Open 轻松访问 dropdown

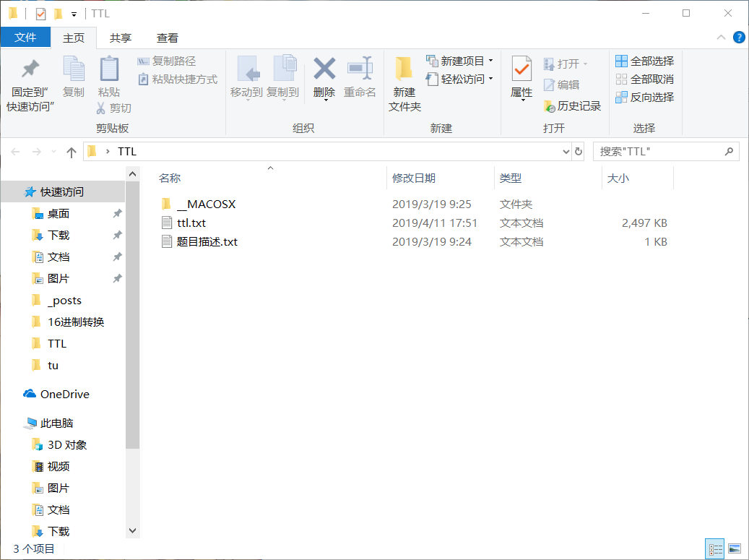(459, 79)
